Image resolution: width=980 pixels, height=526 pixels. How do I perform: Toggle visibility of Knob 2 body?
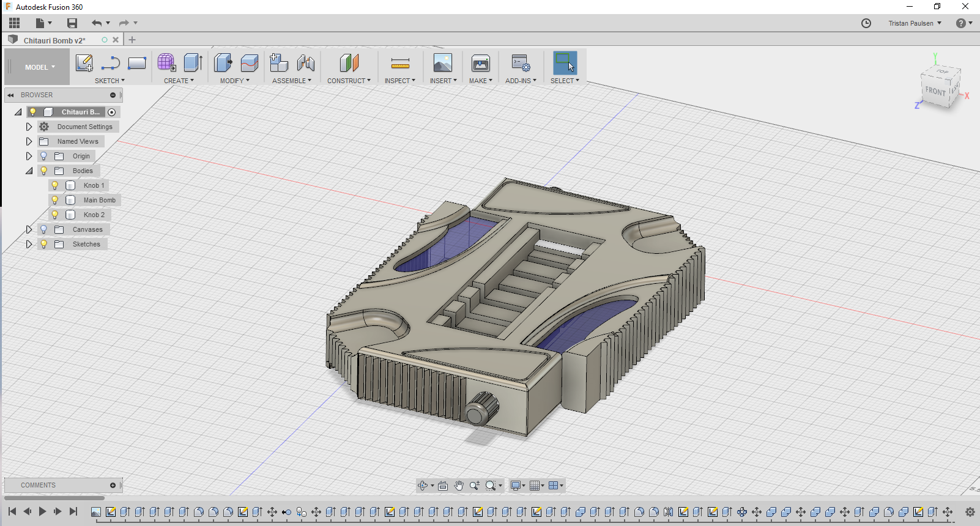(55, 215)
